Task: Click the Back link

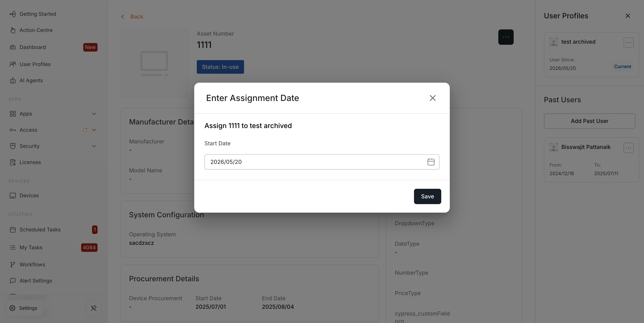Action: click(x=137, y=17)
